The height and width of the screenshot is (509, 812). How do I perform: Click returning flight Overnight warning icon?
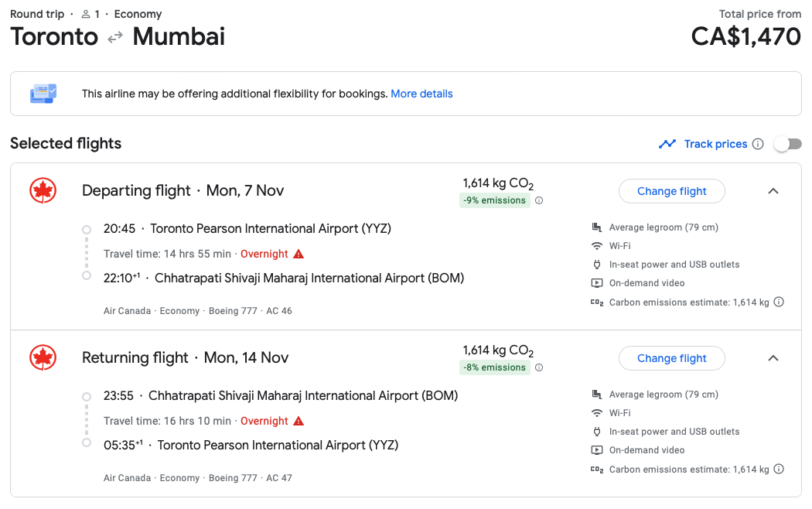[299, 421]
